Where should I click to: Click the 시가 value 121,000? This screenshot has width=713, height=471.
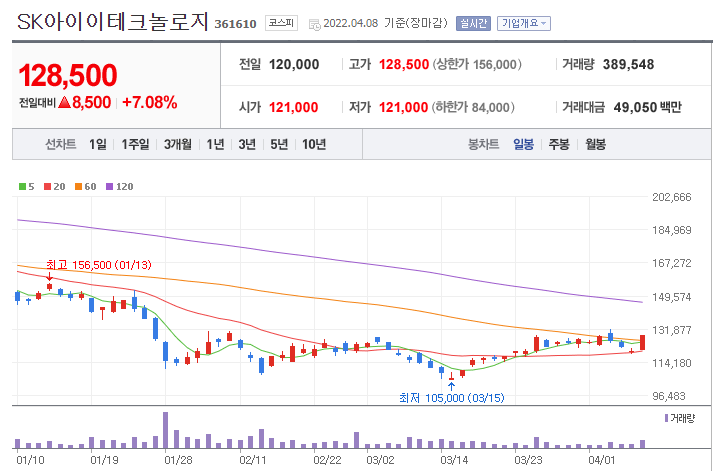[x=294, y=107]
